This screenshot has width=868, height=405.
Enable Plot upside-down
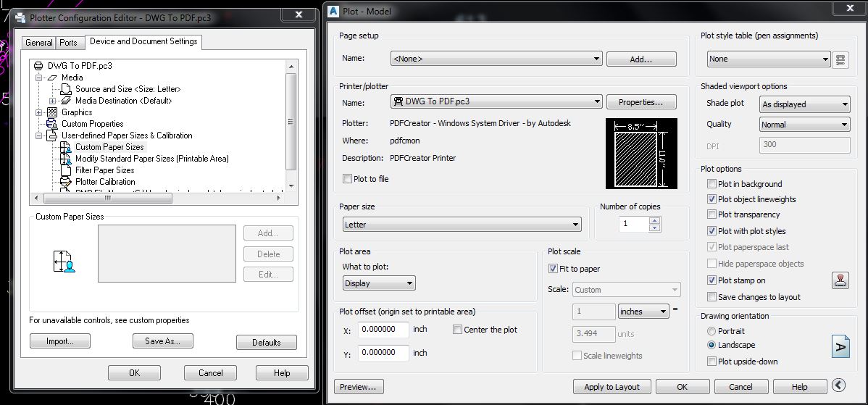click(x=712, y=362)
